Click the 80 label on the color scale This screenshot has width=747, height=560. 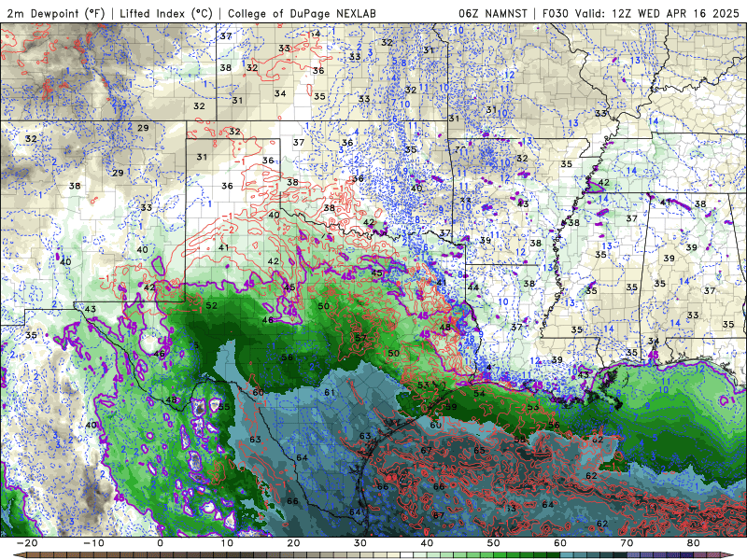pos(694,543)
